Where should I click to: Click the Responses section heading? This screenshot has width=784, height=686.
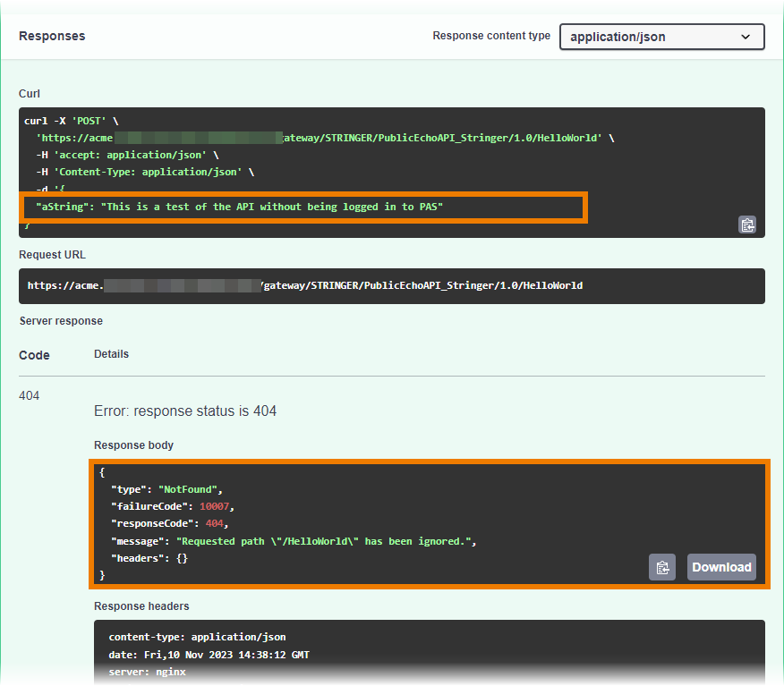[52, 37]
